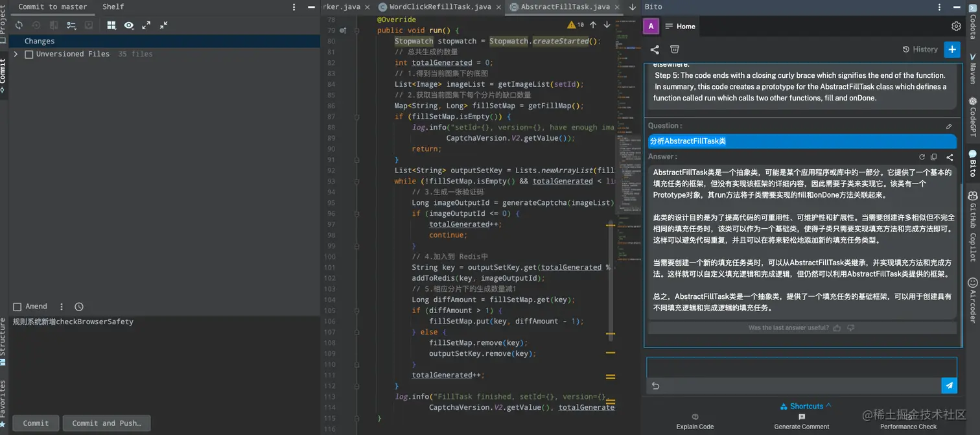Start new Bito chat with plus button
The width and height of the screenshot is (980, 435).
(951, 49)
